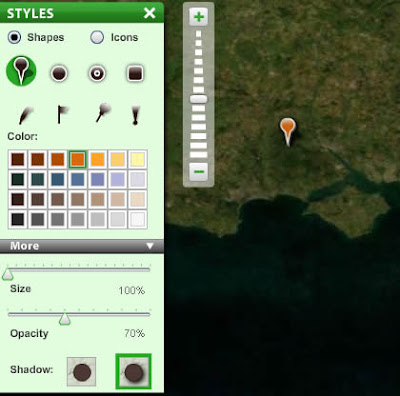The height and width of the screenshot is (396, 400).
Task: Pick the light gold color swatch
Action: (118, 159)
